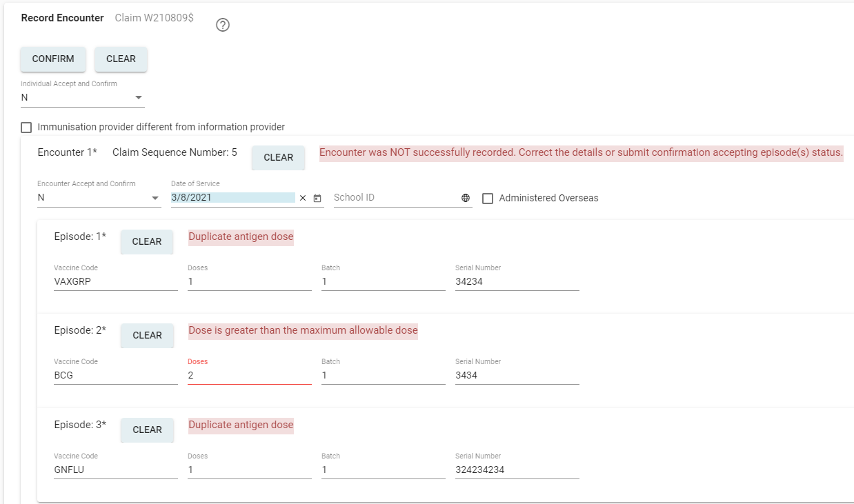Clear the Date of Service value
Screen dimensions: 854x504
click(303, 199)
